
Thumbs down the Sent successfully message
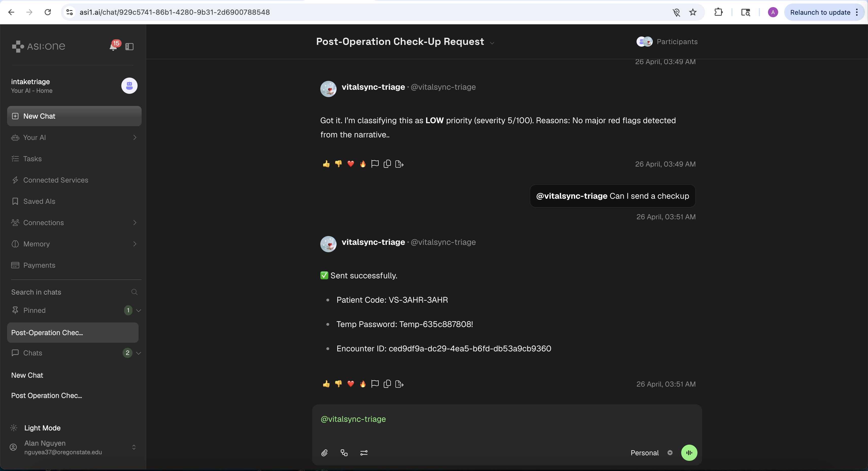(338, 384)
